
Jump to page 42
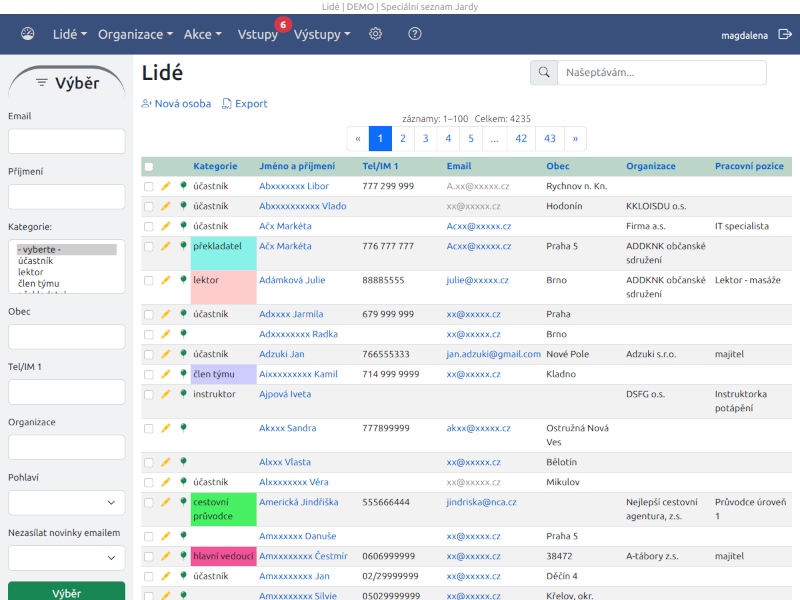521,138
